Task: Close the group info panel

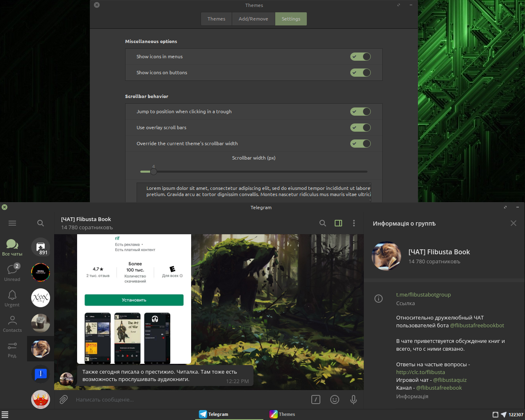Action: point(514,223)
